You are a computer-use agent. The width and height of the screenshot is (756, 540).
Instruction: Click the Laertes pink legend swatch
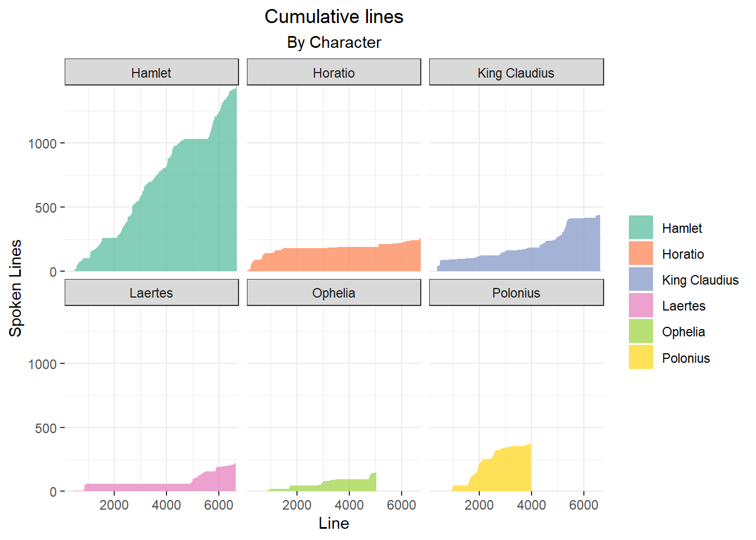[x=641, y=305]
